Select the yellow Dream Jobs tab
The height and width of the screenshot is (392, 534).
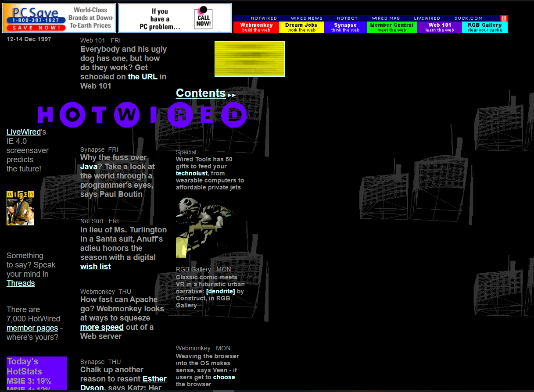[301, 27]
